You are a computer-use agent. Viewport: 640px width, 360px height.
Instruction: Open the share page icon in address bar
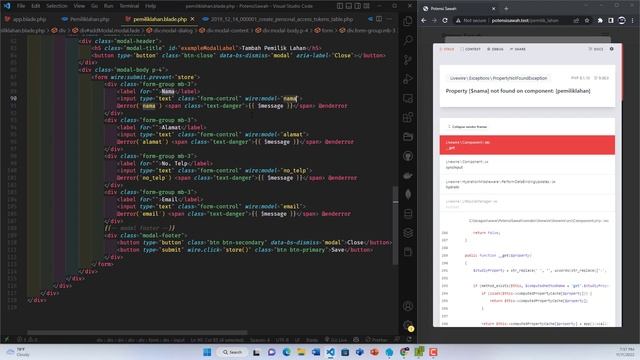pos(576,20)
